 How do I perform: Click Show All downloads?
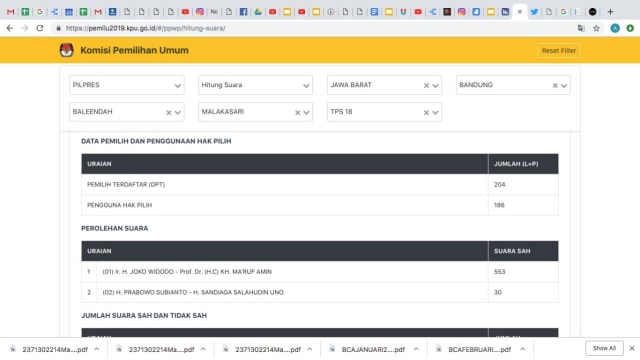[x=604, y=348]
